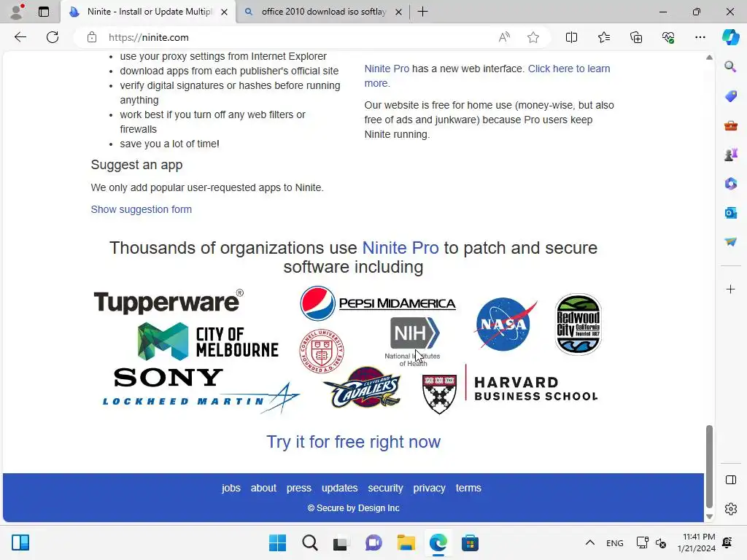Open the terms footer link
The height and width of the screenshot is (560, 747).
tap(468, 488)
